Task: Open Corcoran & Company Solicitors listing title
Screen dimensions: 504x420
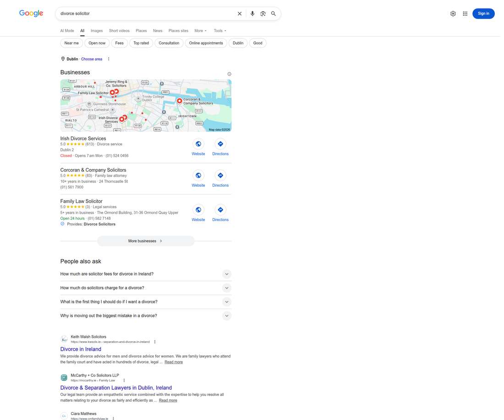Action: [x=93, y=170]
